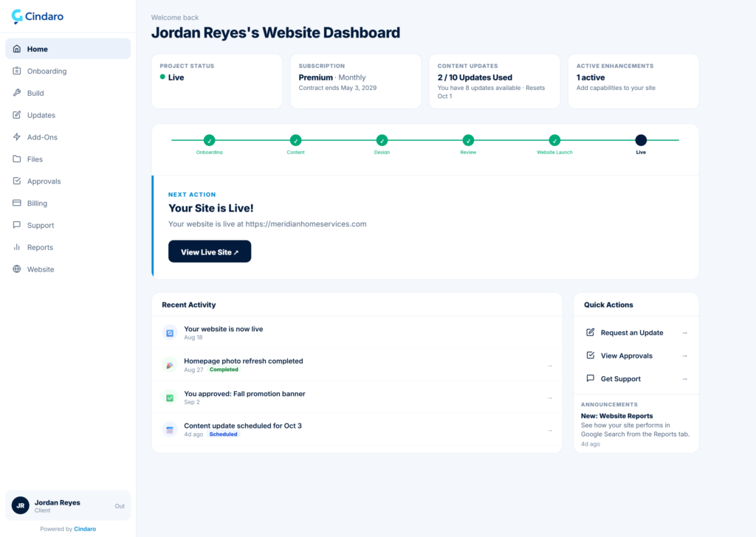The height and width of the screenshot is (537, 756).
Task: Click Out to sign out
Action: click(x=120, y=506)
